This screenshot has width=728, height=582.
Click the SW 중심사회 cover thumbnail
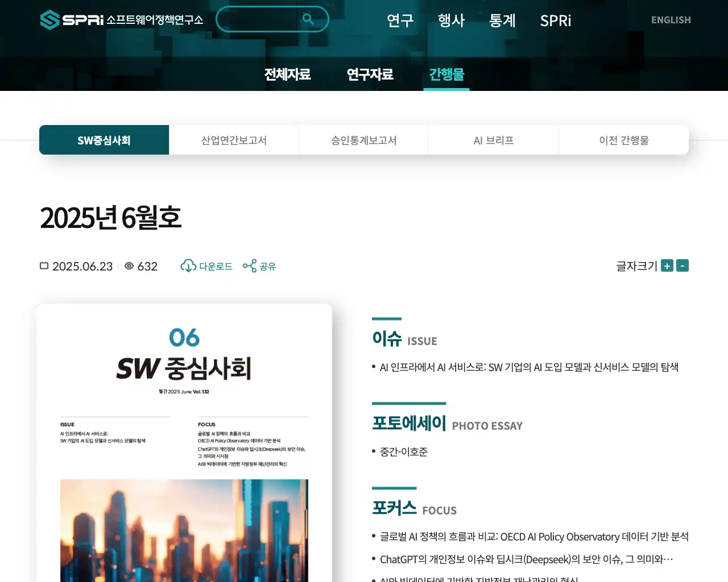(x=184, y=443)
